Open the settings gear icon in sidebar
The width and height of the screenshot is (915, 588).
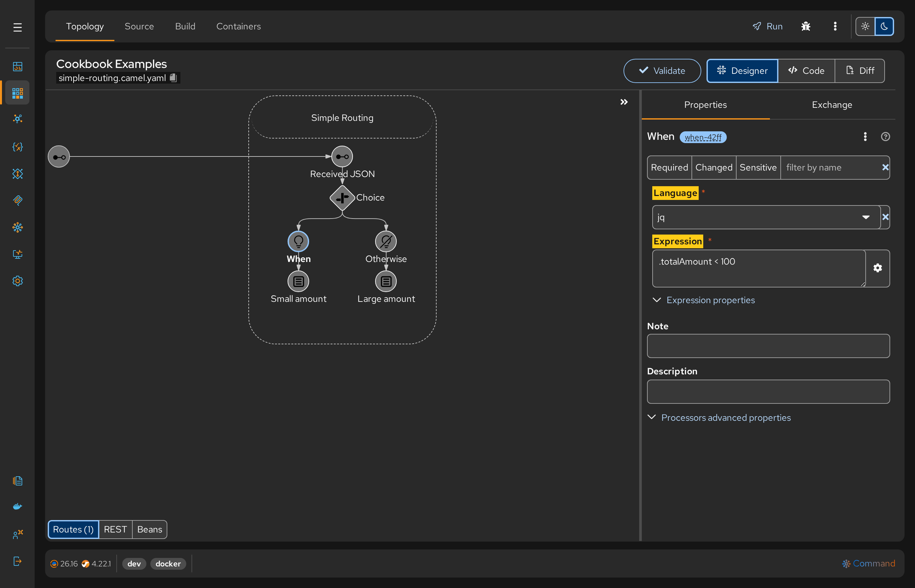[x=17, y=281]
